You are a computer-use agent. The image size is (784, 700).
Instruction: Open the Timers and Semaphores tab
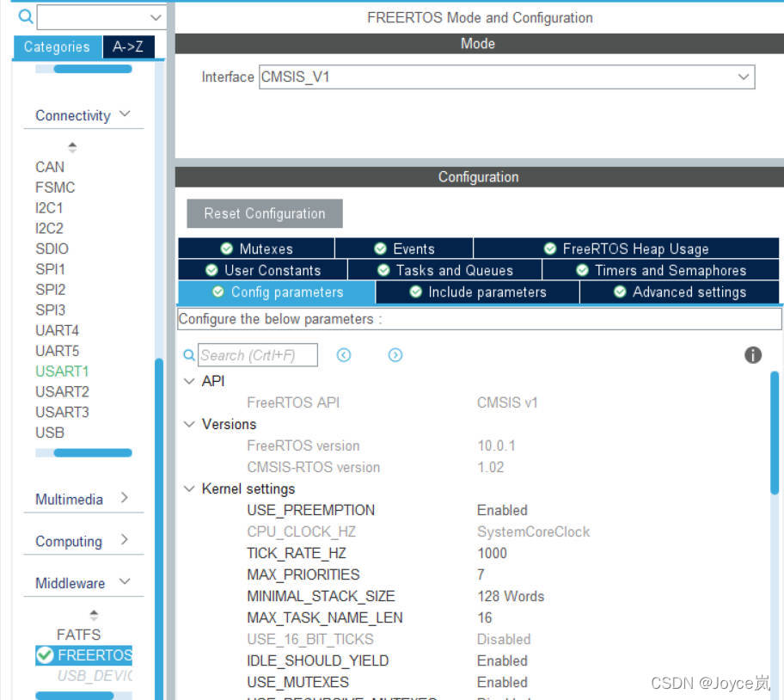(660, 270)
